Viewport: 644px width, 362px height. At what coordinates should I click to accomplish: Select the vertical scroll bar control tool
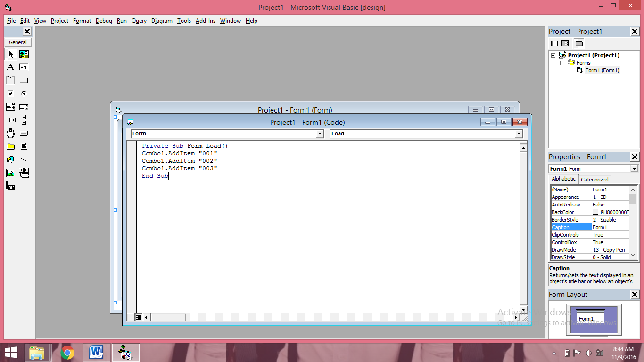point(24,120)
